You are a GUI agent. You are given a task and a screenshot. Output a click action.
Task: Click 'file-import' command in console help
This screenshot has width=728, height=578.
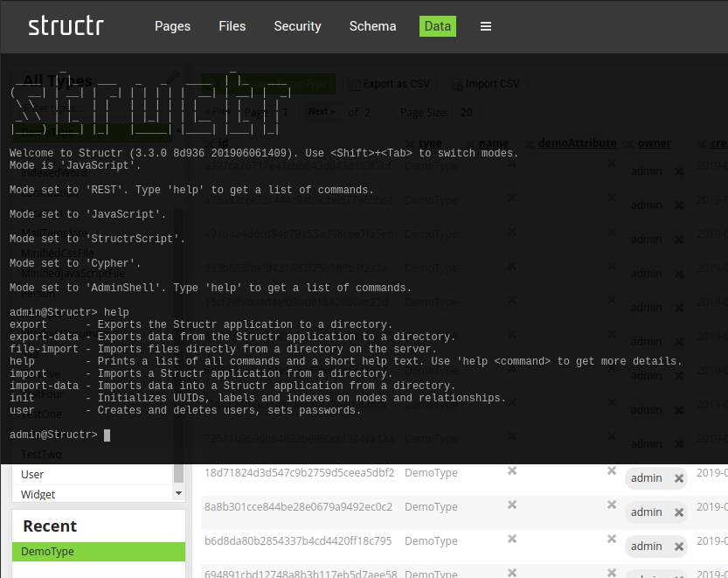tap(44, 349)
